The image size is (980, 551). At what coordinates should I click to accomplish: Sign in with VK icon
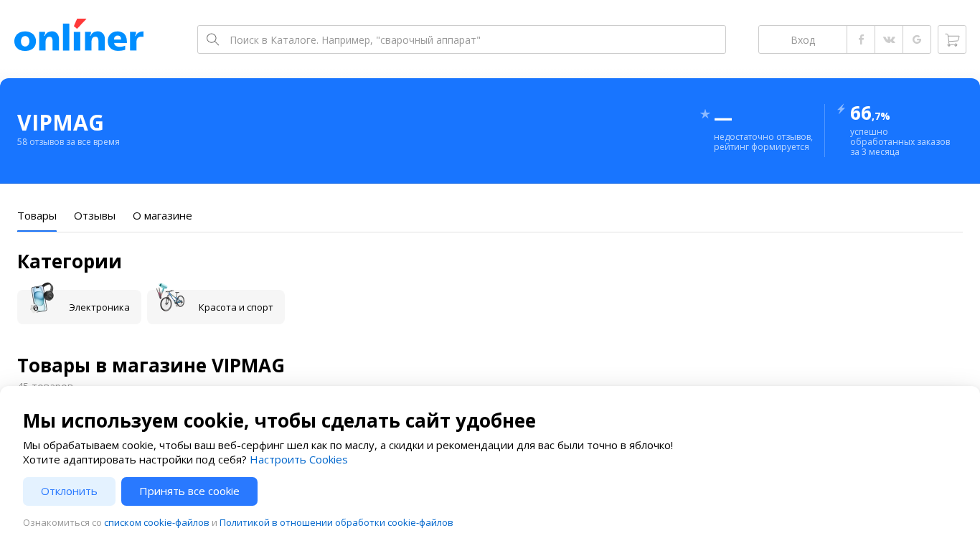pyautogui.click(x=889, y=39)
